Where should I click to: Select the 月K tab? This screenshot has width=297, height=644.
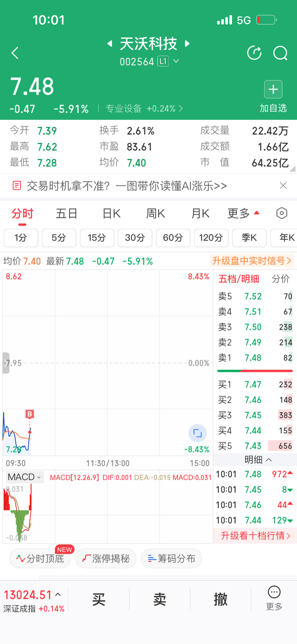click(x=200, y=213)
